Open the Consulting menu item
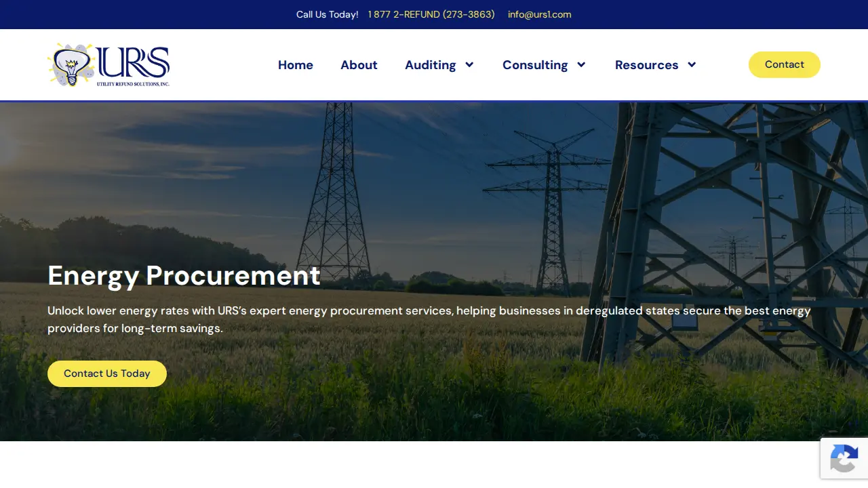Screen dimensions: 868x488 tap(535, 65)
